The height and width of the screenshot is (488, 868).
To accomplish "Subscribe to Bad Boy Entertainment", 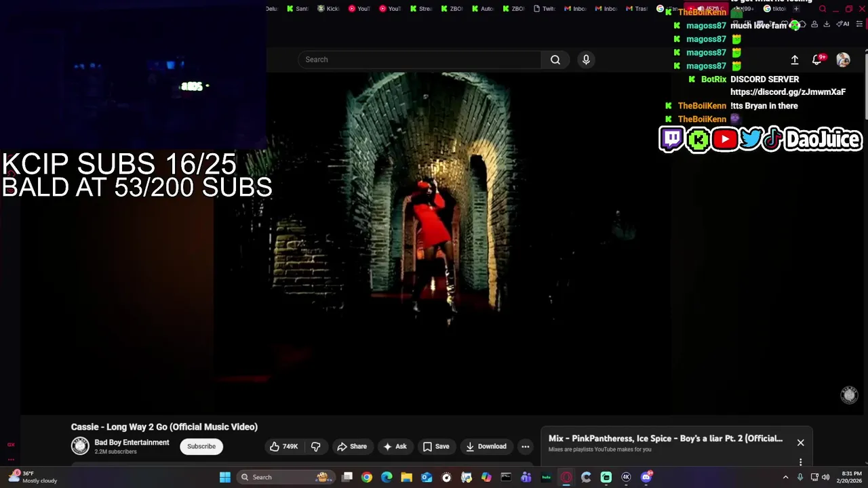I will coord(201,446).
